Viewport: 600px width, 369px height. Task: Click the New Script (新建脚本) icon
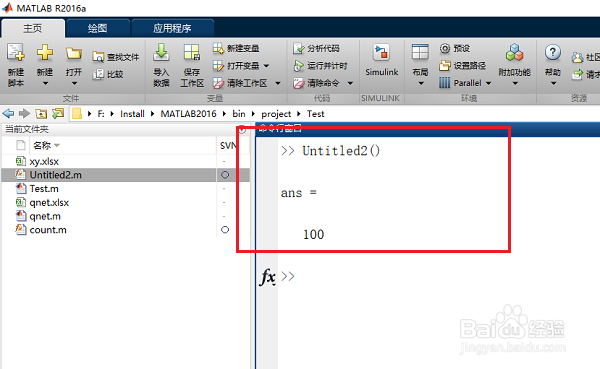click(16, 52)
